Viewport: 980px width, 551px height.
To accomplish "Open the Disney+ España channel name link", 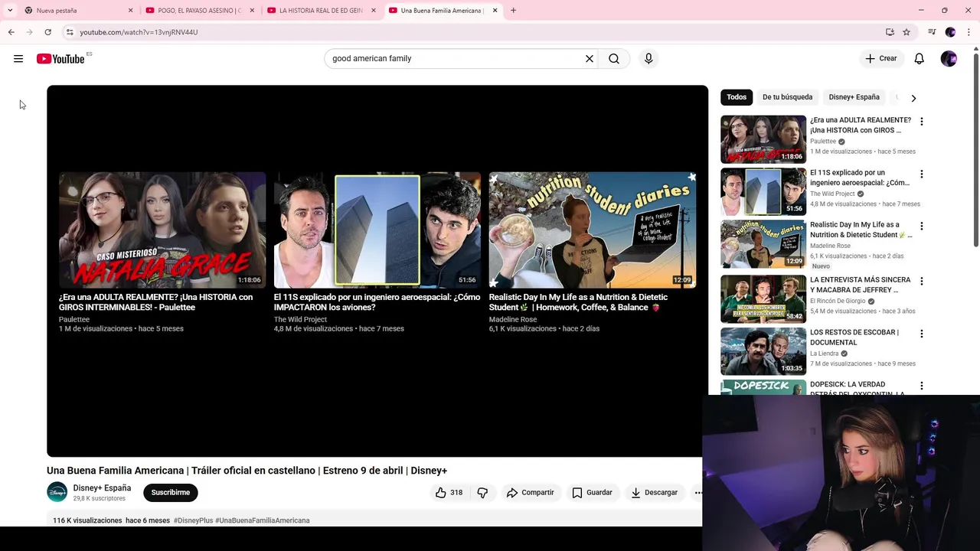I will [x=102, y=488].
